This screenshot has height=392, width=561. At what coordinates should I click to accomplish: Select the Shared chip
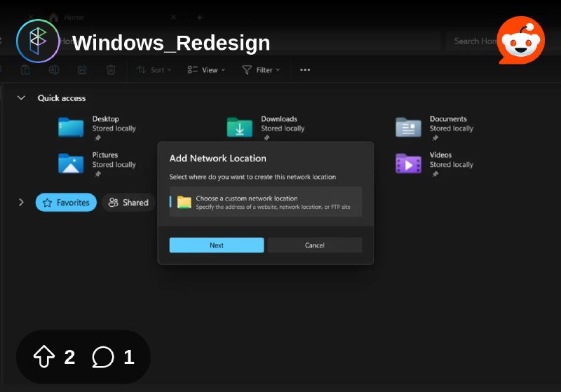[x=129, y=203]
